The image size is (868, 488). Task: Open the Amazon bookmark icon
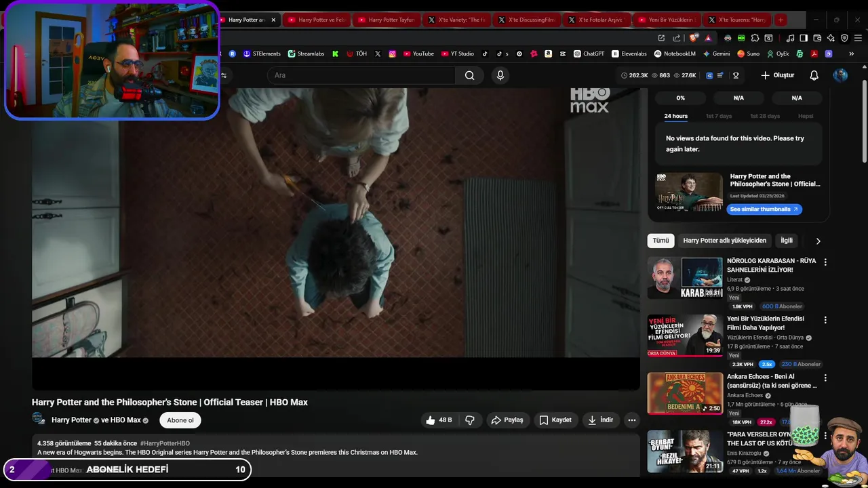point(548,54)
